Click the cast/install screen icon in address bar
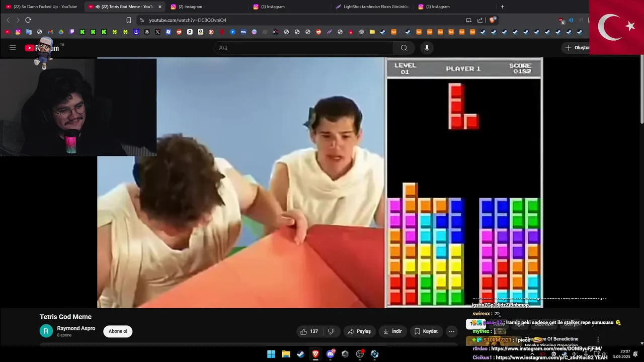 pyautogui.click(x=468, y=20)
